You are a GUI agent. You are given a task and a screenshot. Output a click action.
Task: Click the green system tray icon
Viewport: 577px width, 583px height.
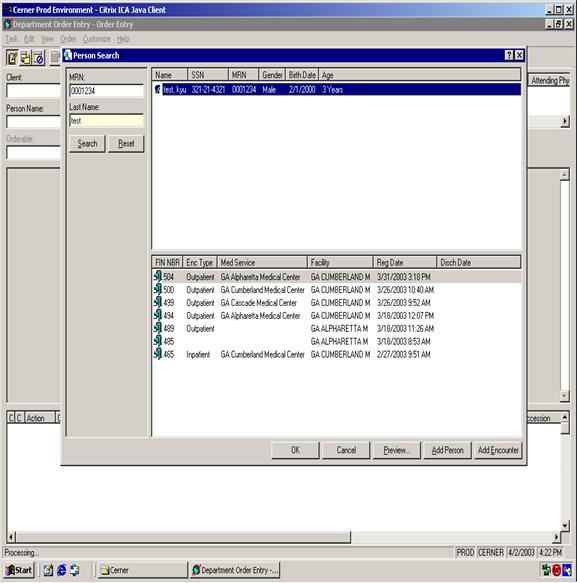pos(546,570)
